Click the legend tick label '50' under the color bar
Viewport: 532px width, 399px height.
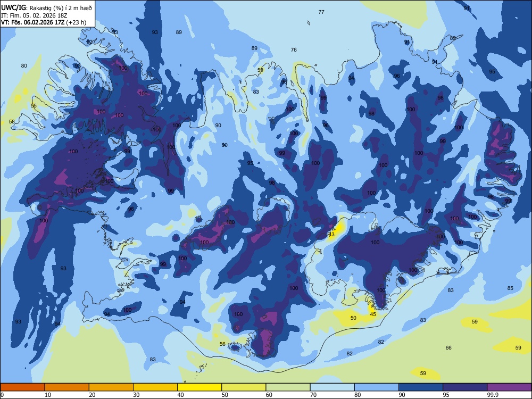pos(225,395)
